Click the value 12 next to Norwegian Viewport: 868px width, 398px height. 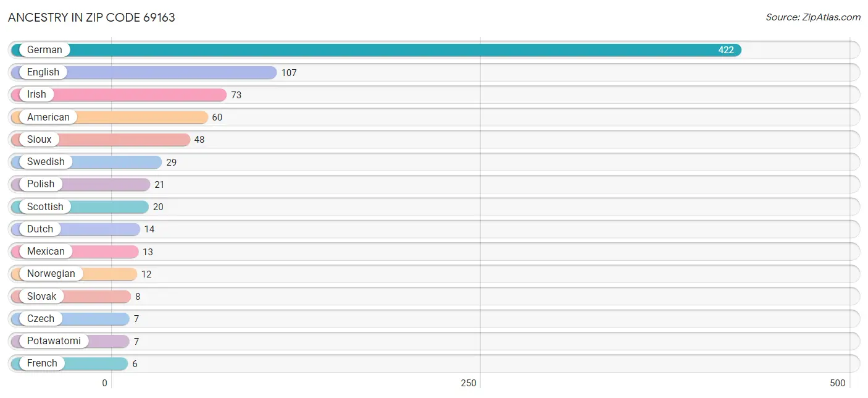pyautogui.click(x=146, y=274)
